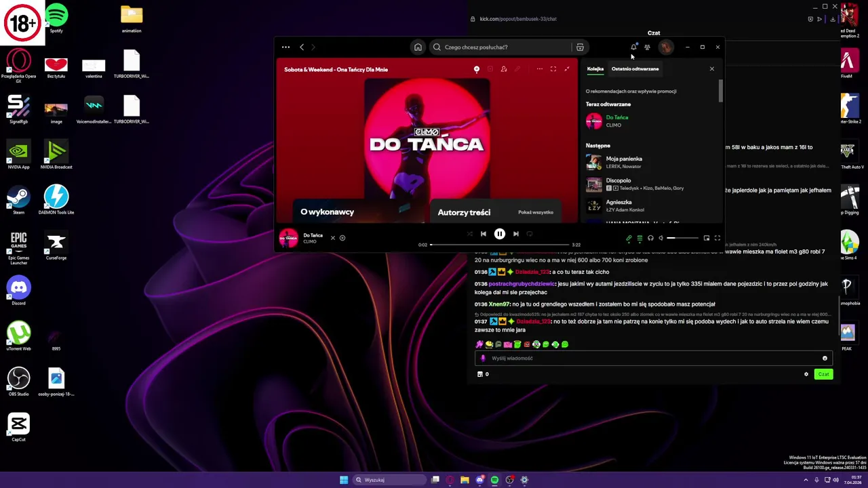Select now playing Do Tańca in queue
Viewport: 868px width, 488px height.
(x=651, y=121)
